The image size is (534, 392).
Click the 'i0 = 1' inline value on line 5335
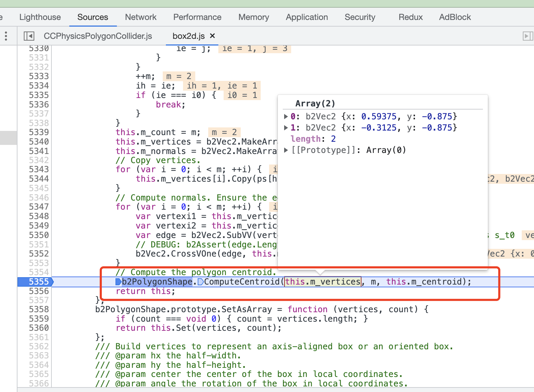tap(242, 95)
